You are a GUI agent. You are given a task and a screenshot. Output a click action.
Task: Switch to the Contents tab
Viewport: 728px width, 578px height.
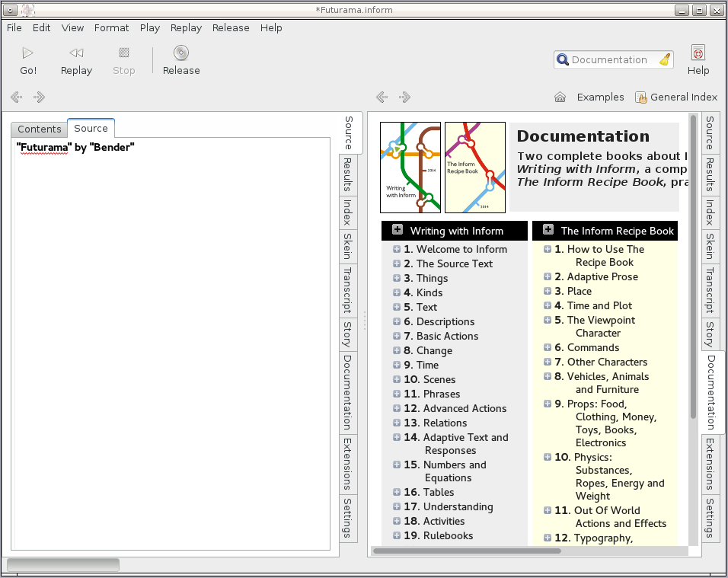[x=40, y=129]
